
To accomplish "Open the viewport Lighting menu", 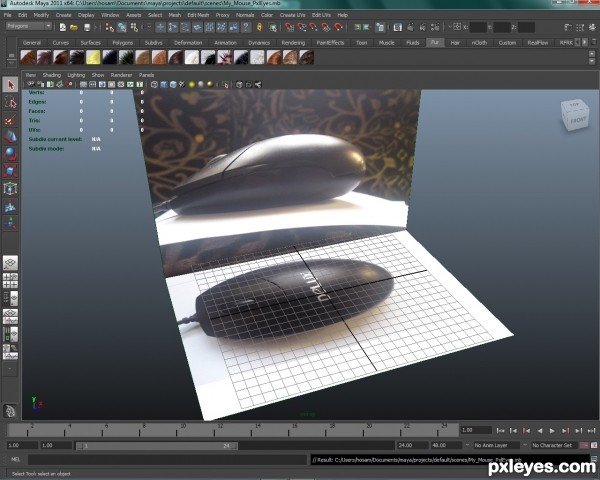I will [x=76, y=75].
